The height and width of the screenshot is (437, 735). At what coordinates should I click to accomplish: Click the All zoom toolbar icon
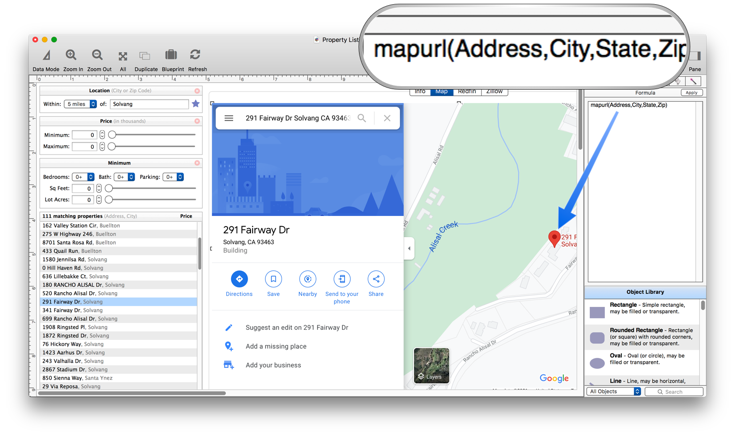coord(123,56)
